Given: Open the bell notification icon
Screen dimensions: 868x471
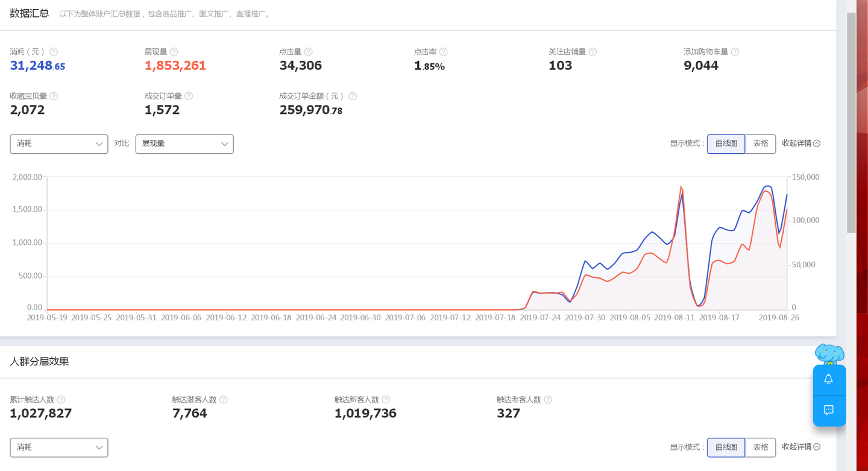Looking at the screenshot, I should [829, 379].
